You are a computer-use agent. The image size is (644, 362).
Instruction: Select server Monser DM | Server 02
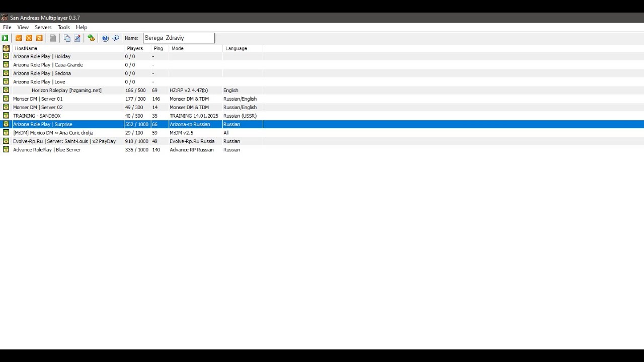(38, 107)
